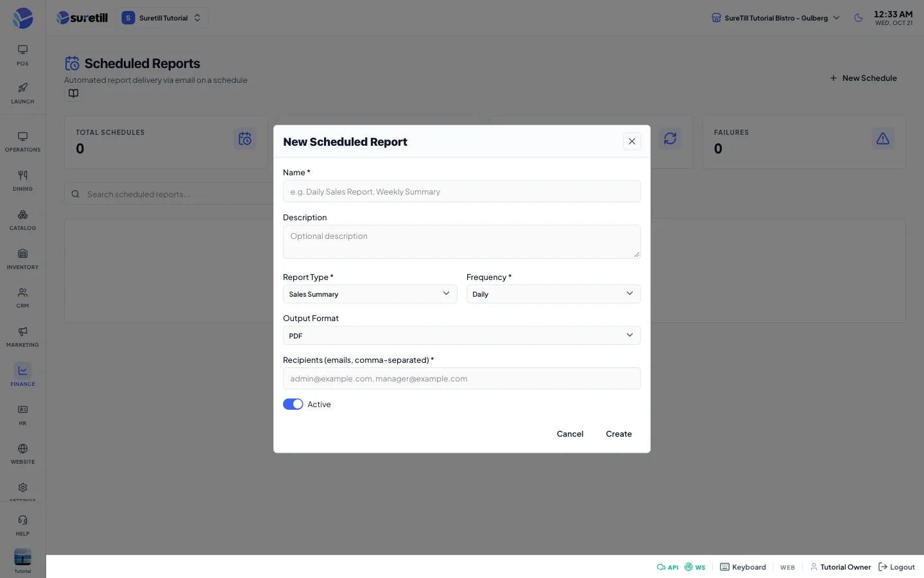
Task: Click the dark mode moon icon
Action: click(859, 18)
